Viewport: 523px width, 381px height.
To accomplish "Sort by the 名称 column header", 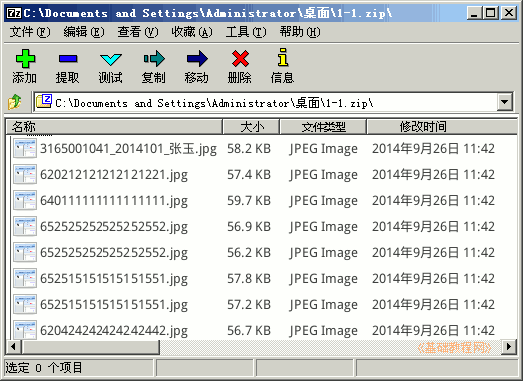I will pos(114,127).
